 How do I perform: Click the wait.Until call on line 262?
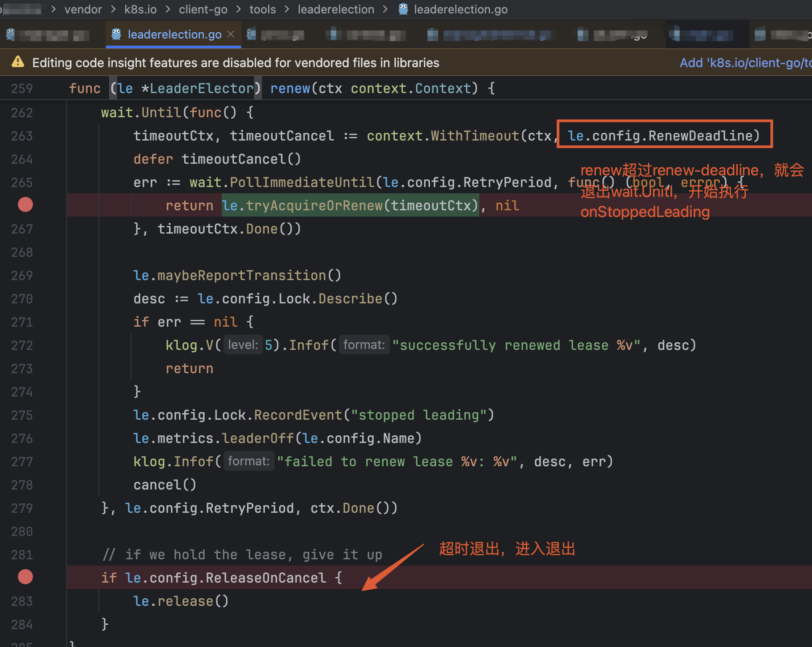click(141, 113)
